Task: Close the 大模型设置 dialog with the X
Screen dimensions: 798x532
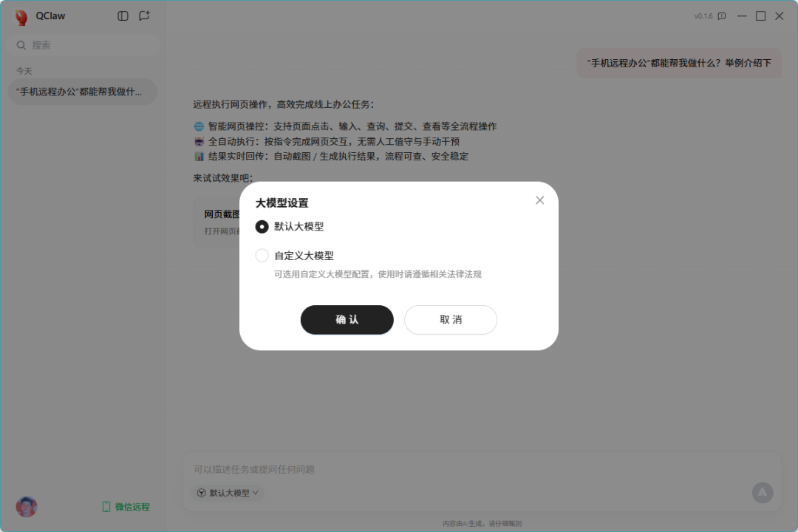Action: coord(539,199)
